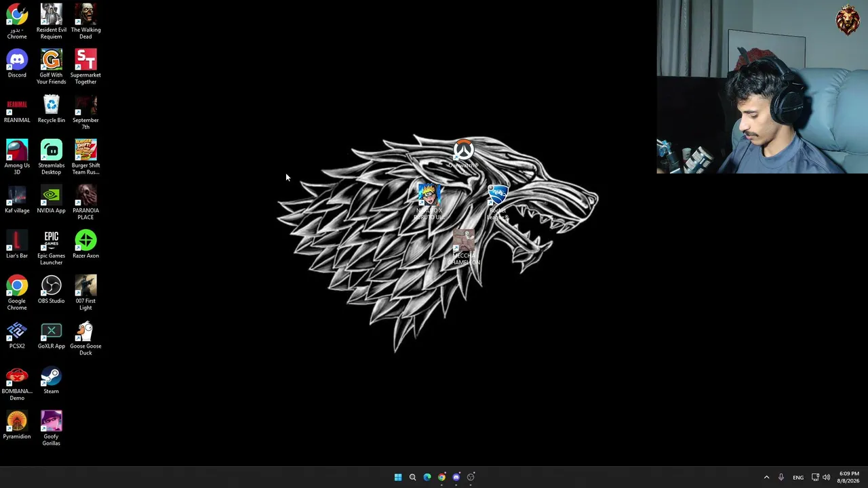Open the Windows Start menu

tap(398, 477)
